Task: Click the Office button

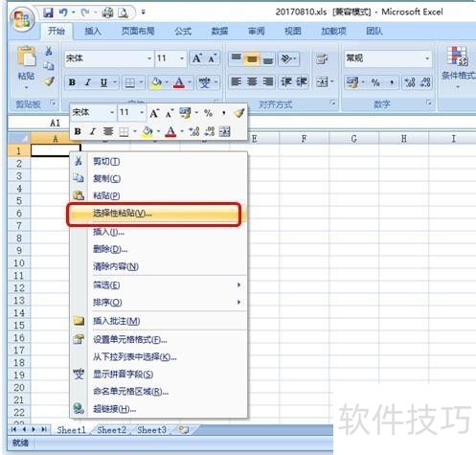Action: [22, 18]
